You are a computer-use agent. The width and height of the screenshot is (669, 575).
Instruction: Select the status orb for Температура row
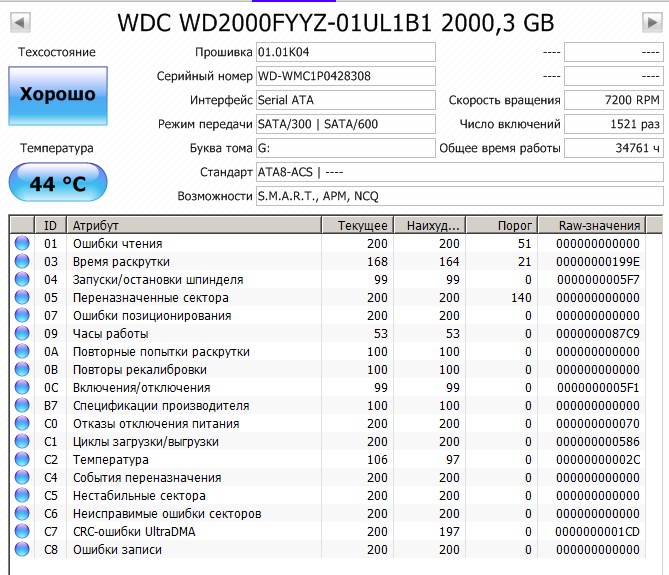coord(22,460)
